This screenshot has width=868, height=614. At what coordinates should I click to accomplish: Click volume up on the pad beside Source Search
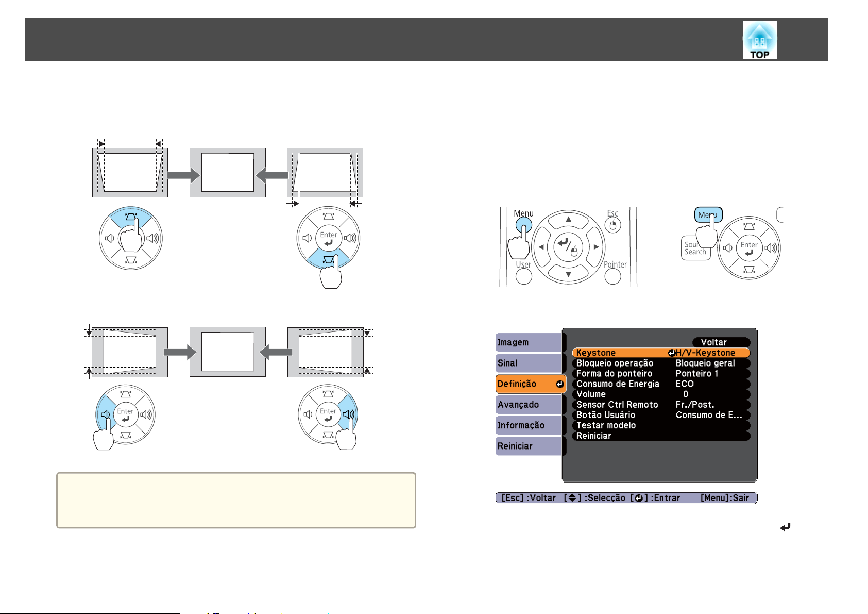pyautogui.click(x=770, y=248)
